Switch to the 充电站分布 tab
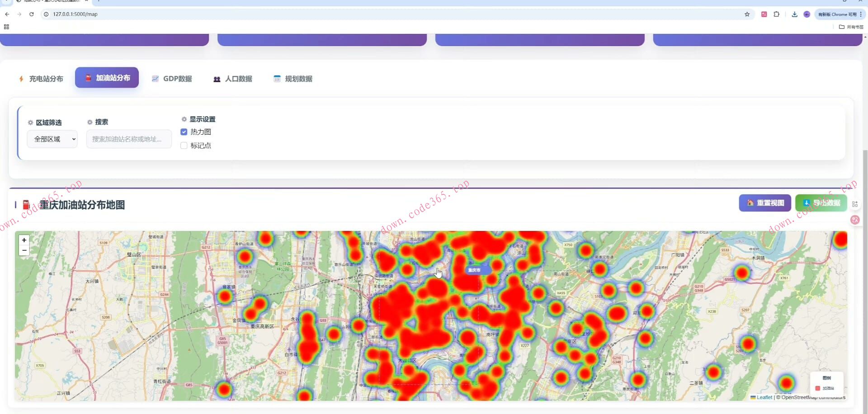Image resolution: width=868 pixels, height=414 pixels. (x=41, y=79)
